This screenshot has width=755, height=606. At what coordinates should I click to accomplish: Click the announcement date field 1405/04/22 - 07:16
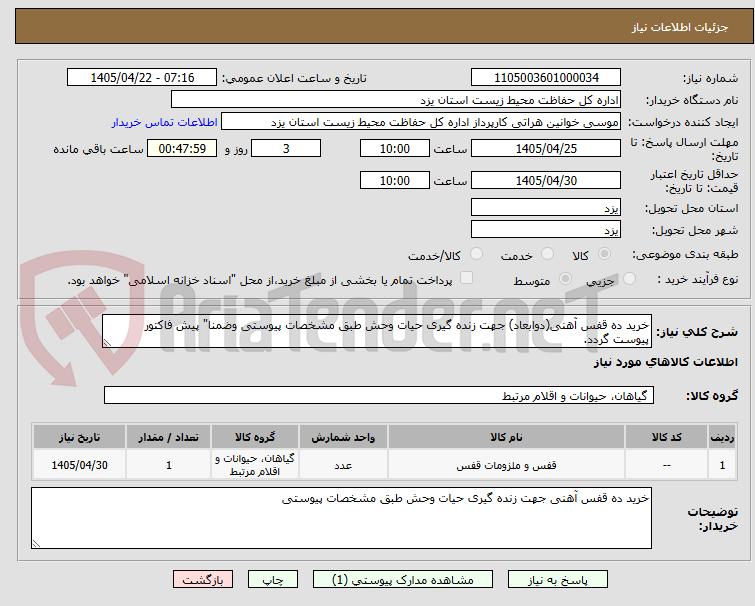click(x=142, y=77)
